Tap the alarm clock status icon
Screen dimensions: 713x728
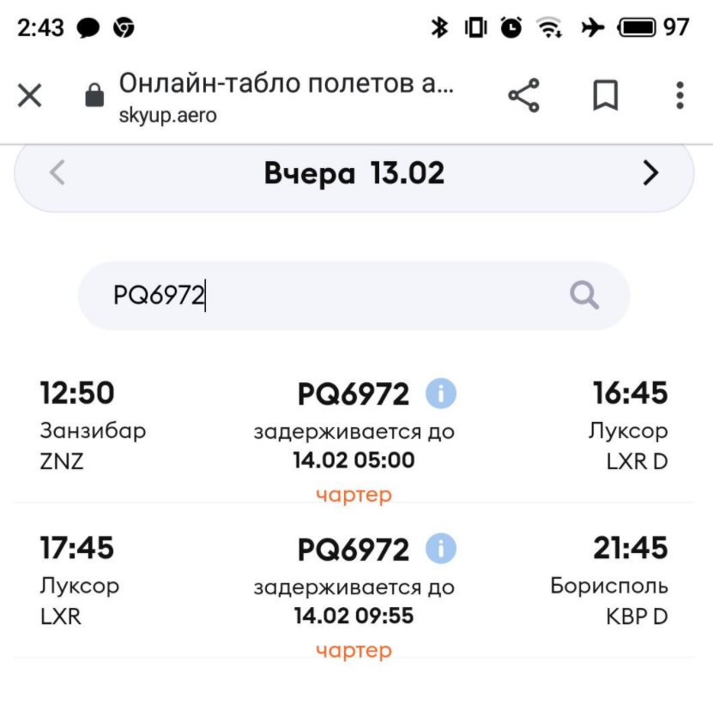pyautogui.click(x=511, y=27)
